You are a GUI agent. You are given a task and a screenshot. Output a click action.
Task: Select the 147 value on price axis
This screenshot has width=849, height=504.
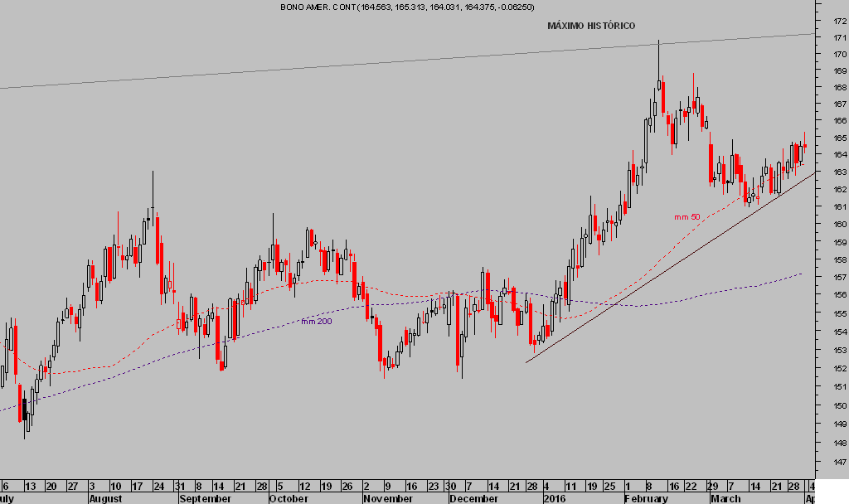(x=839, y=462)
